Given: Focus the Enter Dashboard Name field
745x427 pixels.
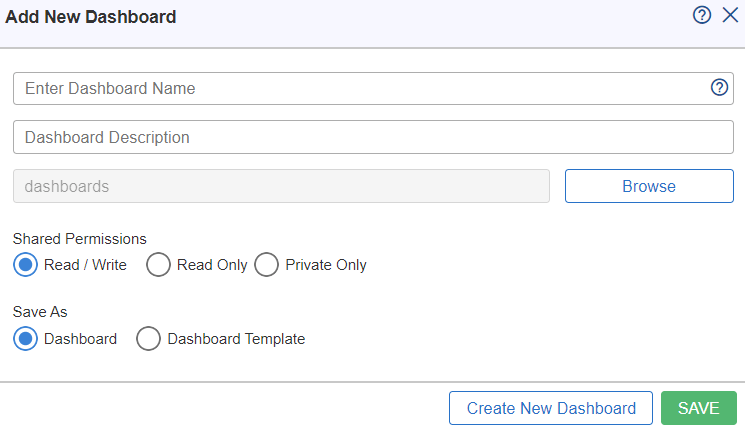Looking at the screenshot, I should point(373,88).
